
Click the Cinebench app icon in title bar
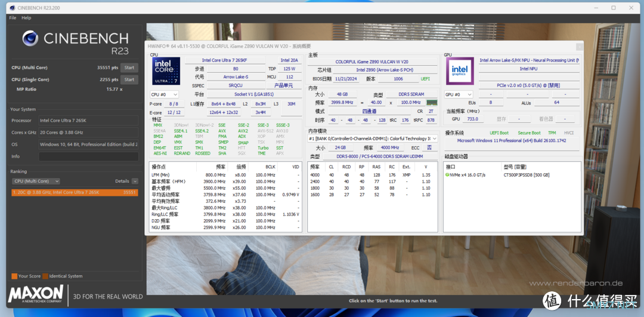[13, 8]
